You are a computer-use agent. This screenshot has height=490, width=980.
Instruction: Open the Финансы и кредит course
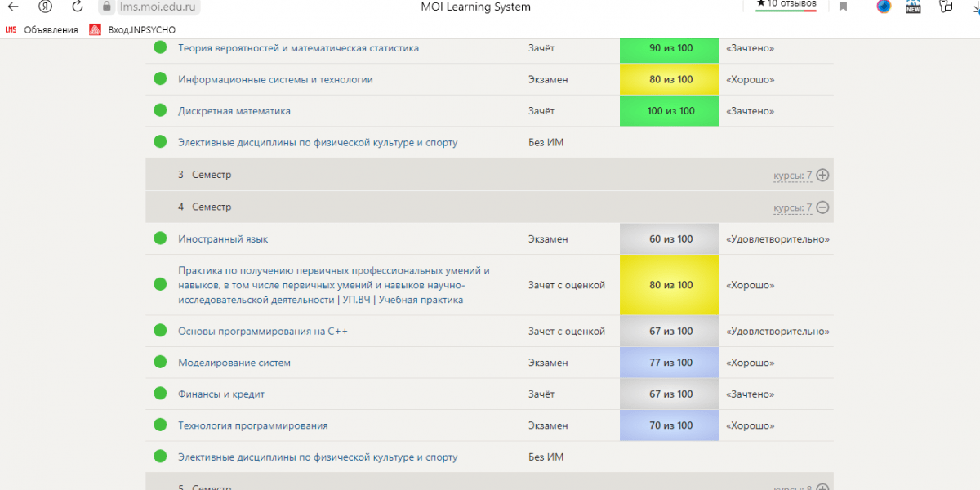coord(221,394)
